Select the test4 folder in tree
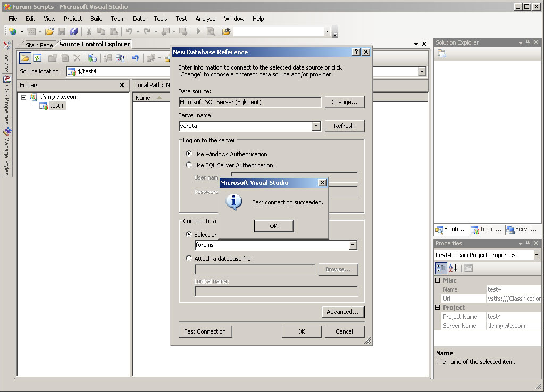The height and width of the screenshot is (392, 544). 56,106
